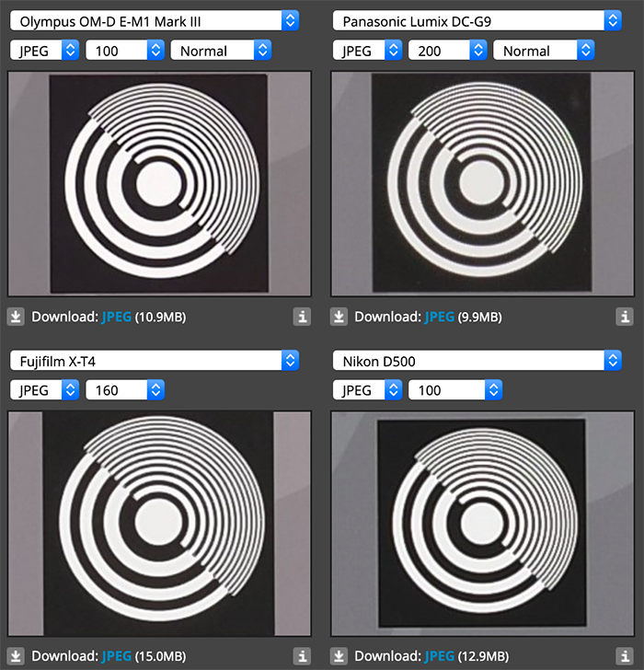The width and height of the screenshot is (644, 670).
Task: Expand Nikon D500 camera selector
Action: click(477, 361)
